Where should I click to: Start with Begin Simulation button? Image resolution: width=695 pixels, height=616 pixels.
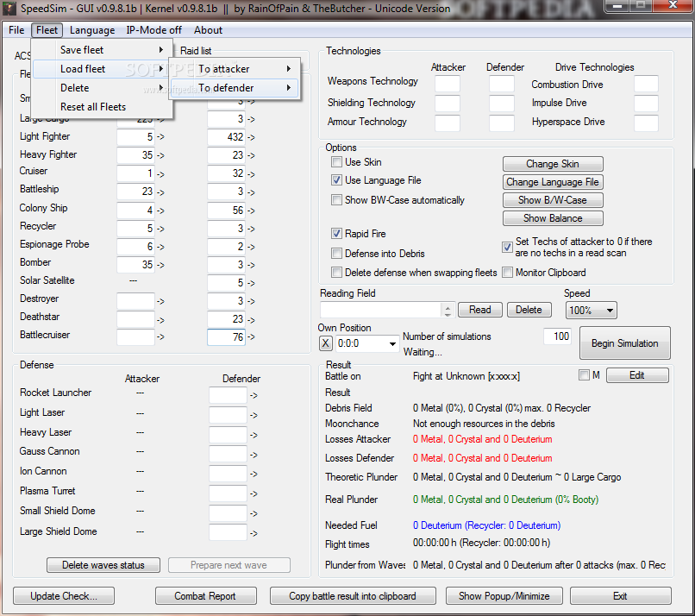[x=625, y=343]
